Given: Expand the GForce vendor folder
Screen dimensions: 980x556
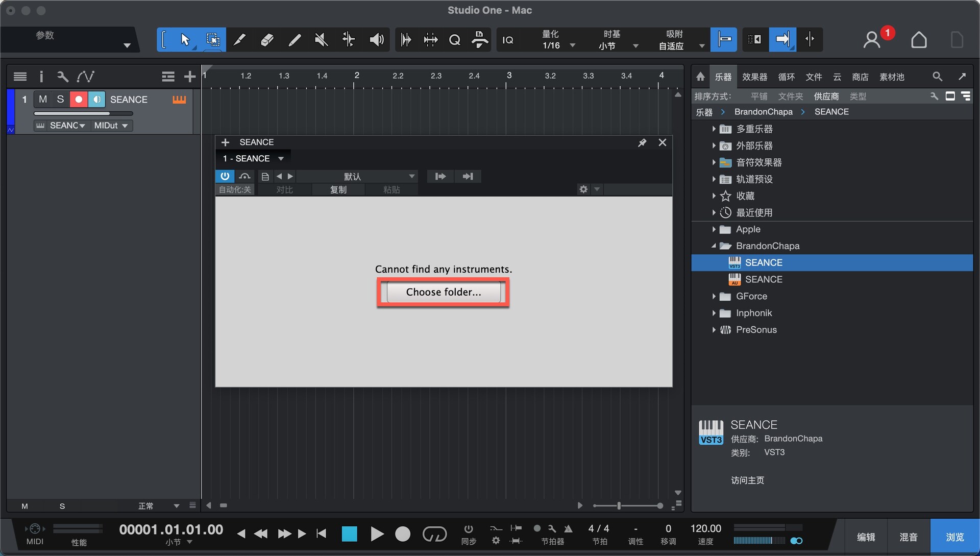Looking at the screenshot, I should coord(714,296).
